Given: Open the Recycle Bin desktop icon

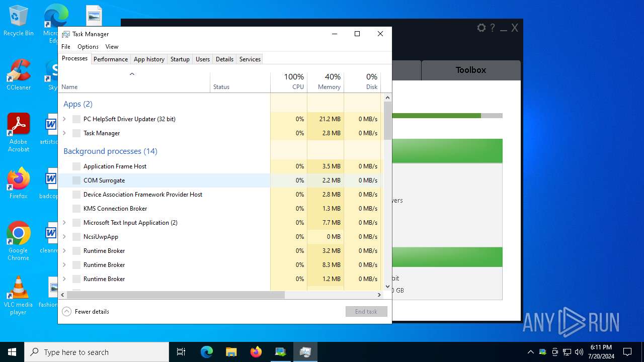Looking at the screenshot, I should click(x=19, y=21).
